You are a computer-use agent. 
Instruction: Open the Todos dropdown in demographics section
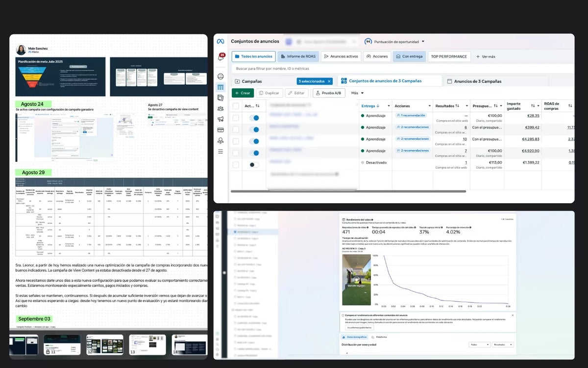tap(479, 344)
